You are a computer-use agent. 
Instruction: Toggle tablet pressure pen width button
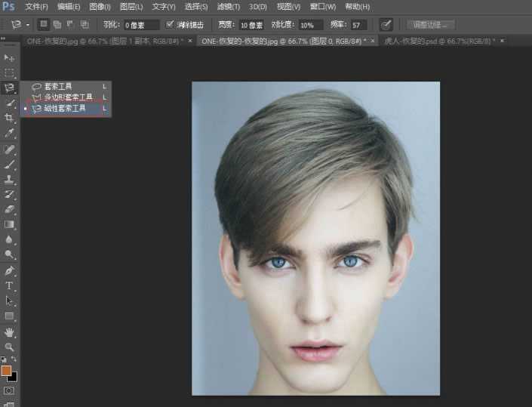pyautogui.click(x=386, y=25)
